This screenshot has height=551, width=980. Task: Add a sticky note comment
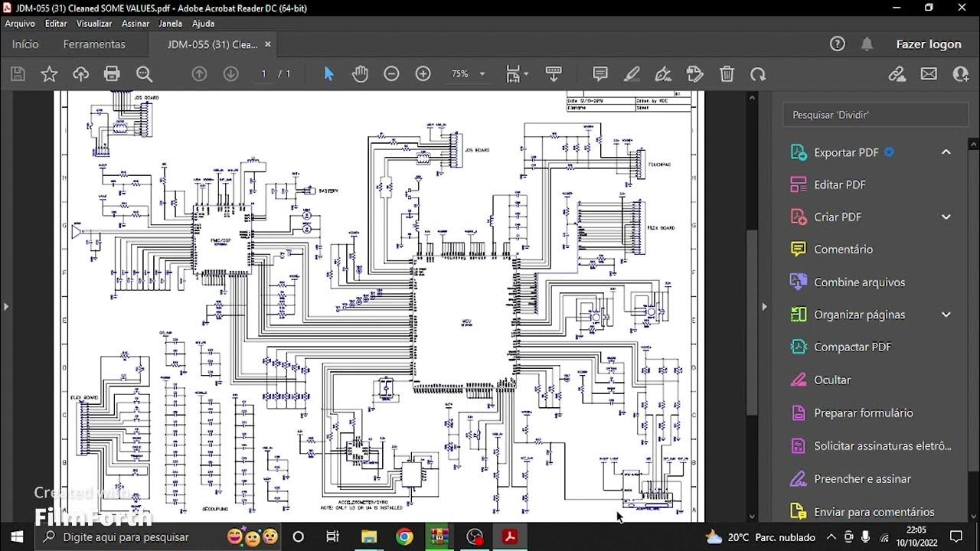click(600, 74)
